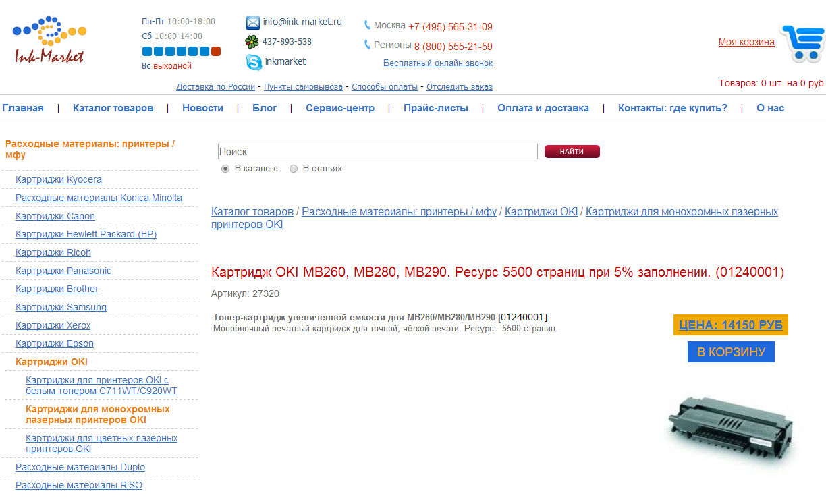The image size is (826, 504).
Task: Add product via 'В КОРЗИНУ' button
Action: click(731, 352)
